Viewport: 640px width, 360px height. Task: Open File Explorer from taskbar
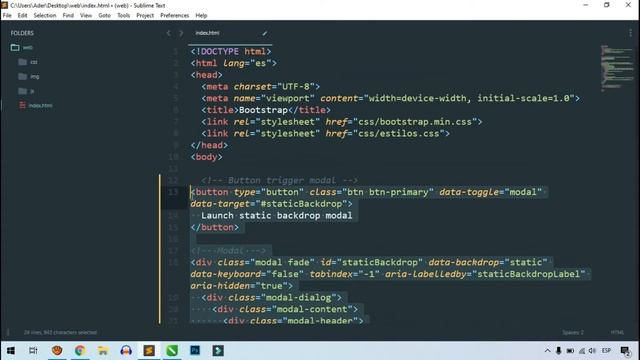tap(103, 351)
